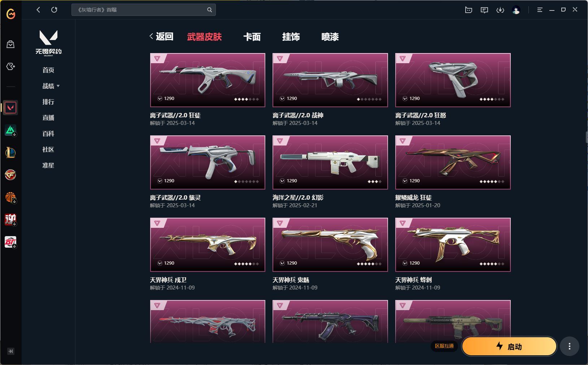The width and height of the screenshot is (588, 365).
Task: Open the hamburger menu in title bar
Action: (x=540, y=10)
